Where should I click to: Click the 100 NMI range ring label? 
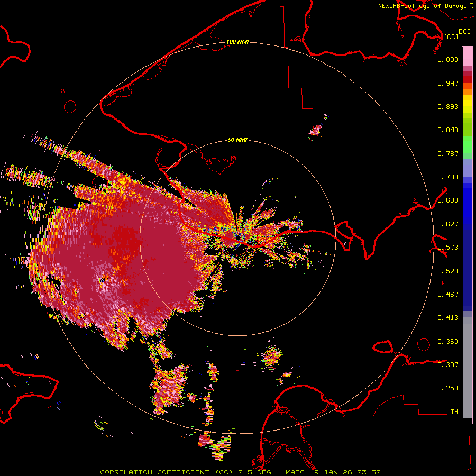(x=237, y=42)
